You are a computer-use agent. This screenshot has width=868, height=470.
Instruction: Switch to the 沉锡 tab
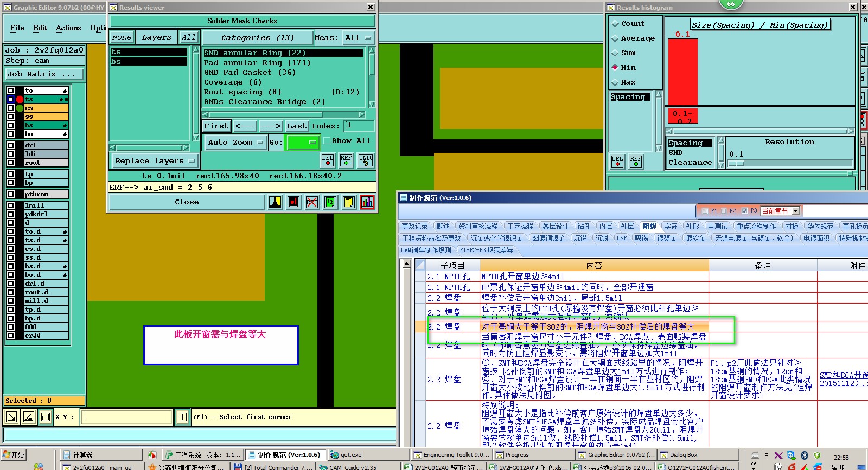[580, 238]
